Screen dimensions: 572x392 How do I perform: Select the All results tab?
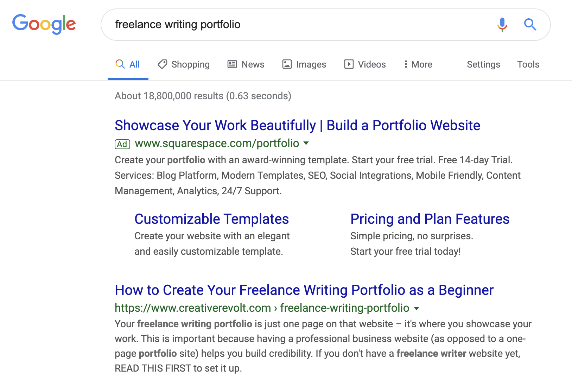pyautogui.click(x=128, y=64)
